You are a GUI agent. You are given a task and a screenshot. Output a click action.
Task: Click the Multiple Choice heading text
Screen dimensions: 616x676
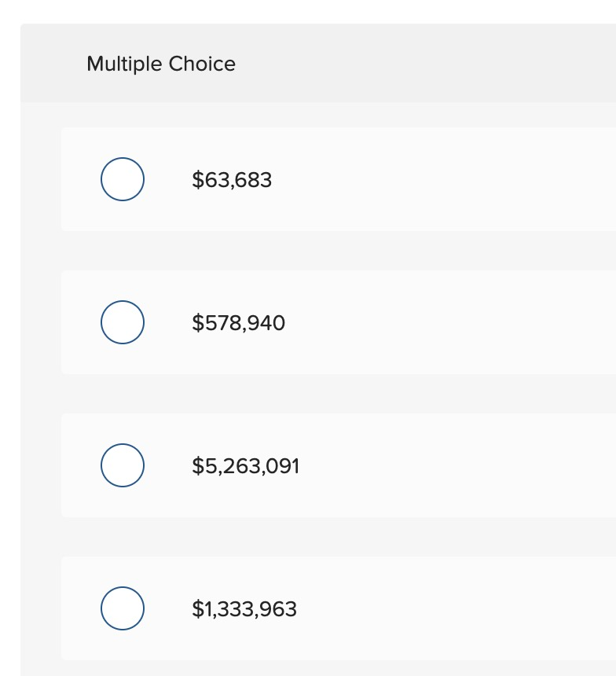point(161,64)
